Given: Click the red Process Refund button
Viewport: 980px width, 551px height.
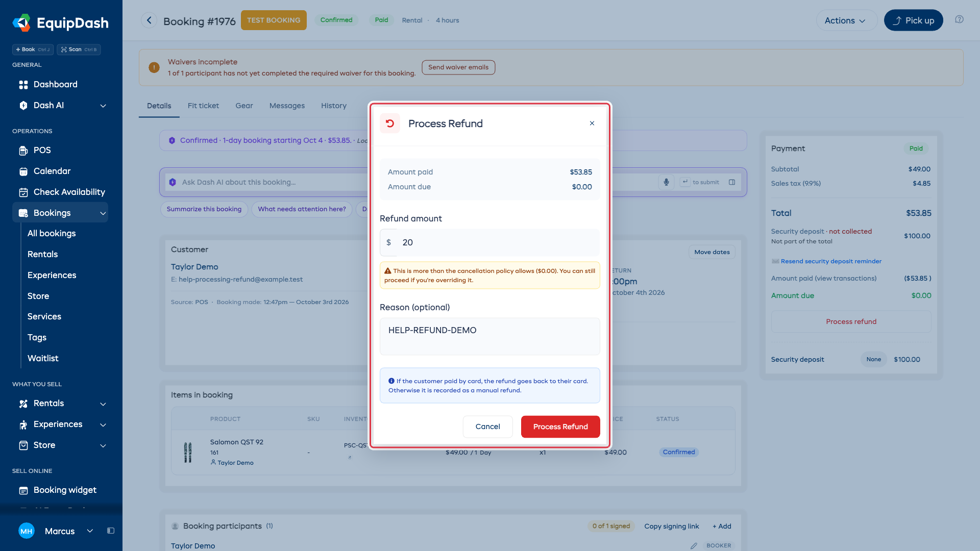Looking at the screenshot, I should click(560, 427).
